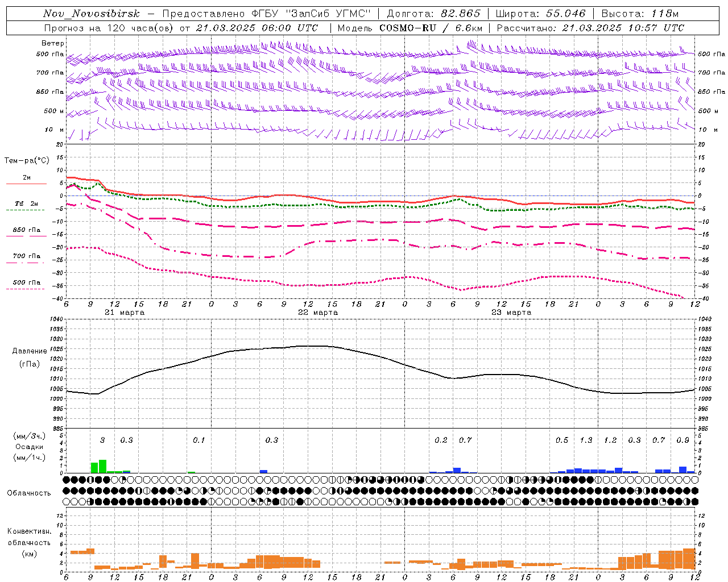
Task: Click the "(мм/3ч.)" units label
Action: coord(29,436)
